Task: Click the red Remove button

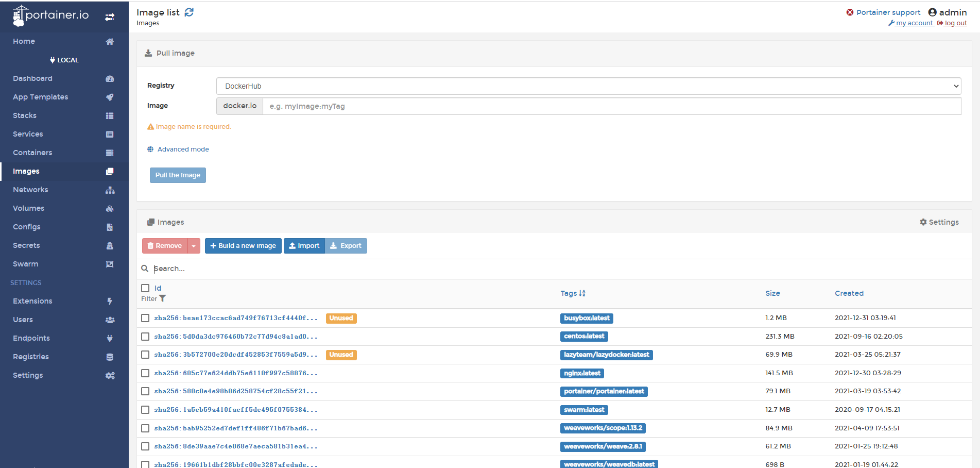Action: 165,246
